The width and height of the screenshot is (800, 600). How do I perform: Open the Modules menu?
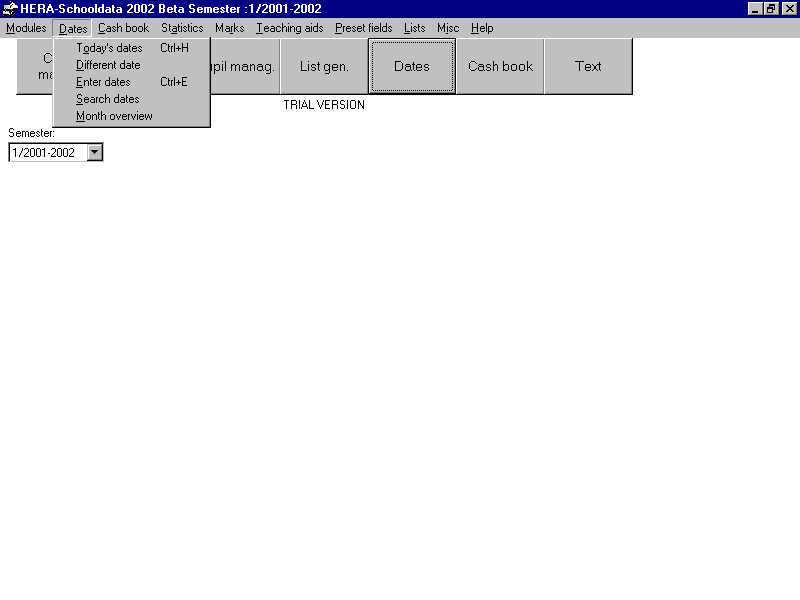point(26,28)
